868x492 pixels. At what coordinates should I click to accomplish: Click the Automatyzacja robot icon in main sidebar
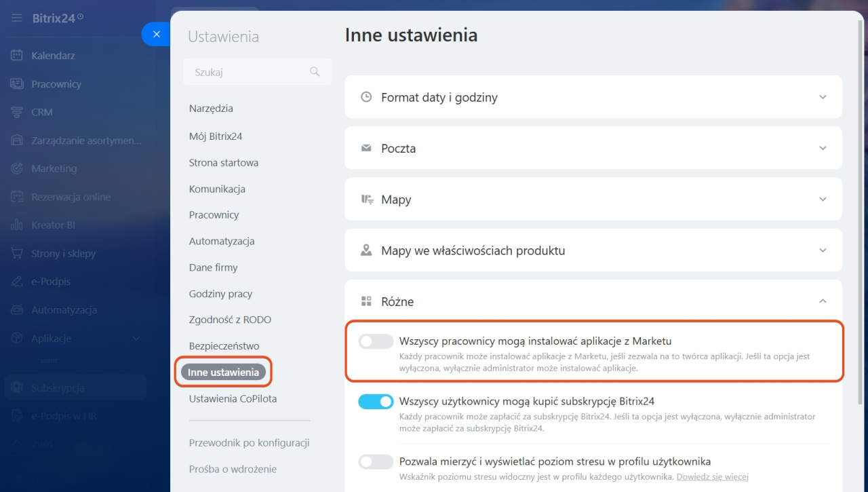coord(17,309)
